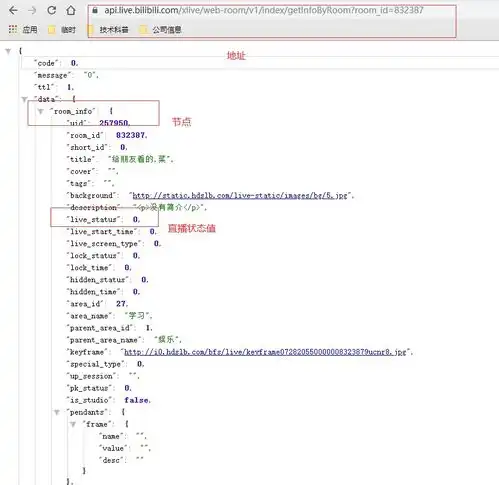Viewport: 499px width, 485px height.
Task: Select the "value" key under frame
Action: (x=113, y=448)
